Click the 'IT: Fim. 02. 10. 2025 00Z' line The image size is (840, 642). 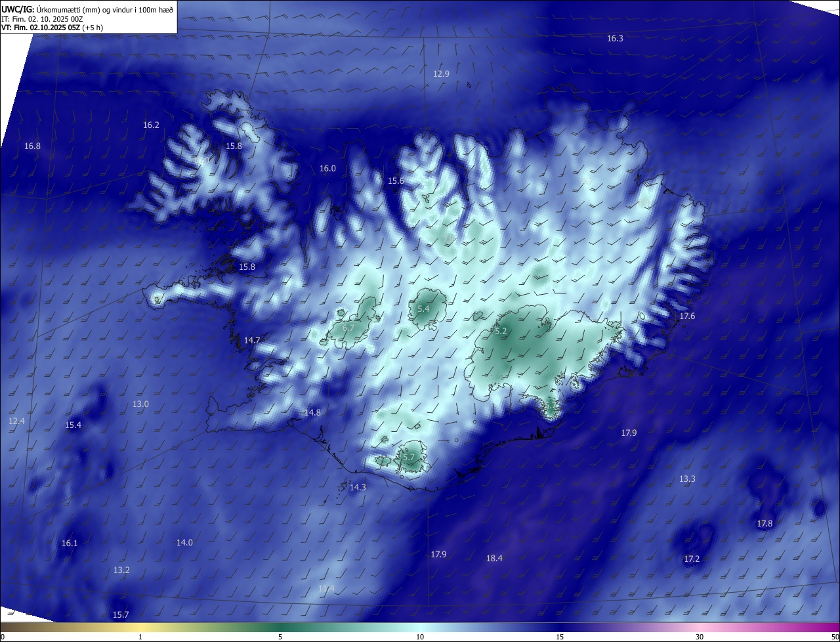[x=42, y=18]
